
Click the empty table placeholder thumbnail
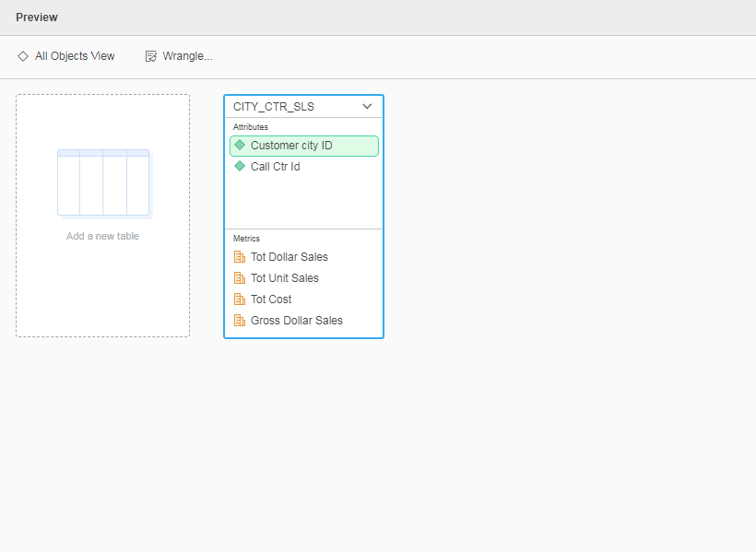click(102, 182)
